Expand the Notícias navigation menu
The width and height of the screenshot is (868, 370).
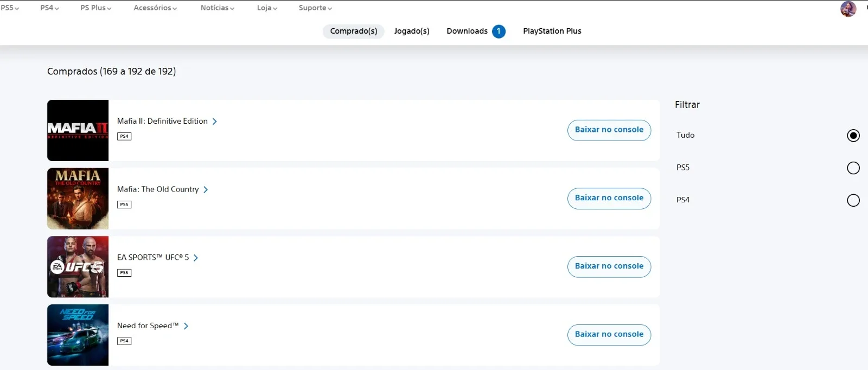[217, 8]
